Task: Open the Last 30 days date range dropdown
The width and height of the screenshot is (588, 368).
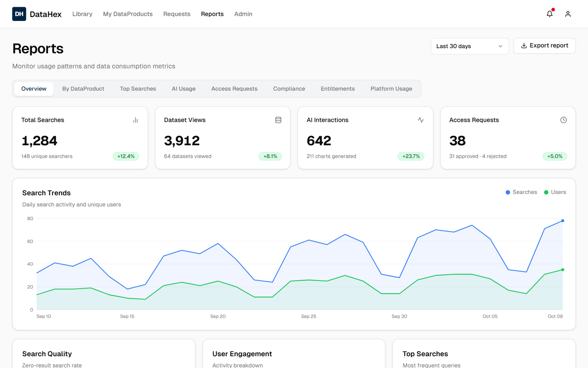Action: [470, 46]
